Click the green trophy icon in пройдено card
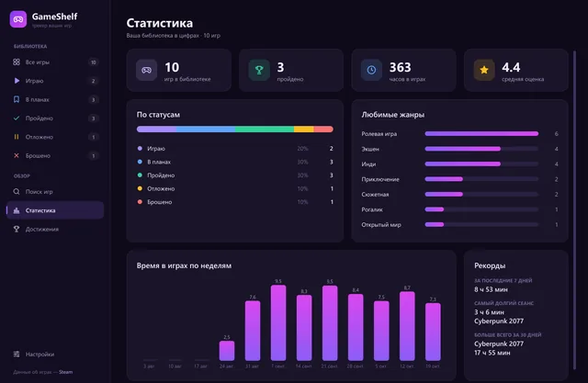588x383 pixels. click(259, 70)
